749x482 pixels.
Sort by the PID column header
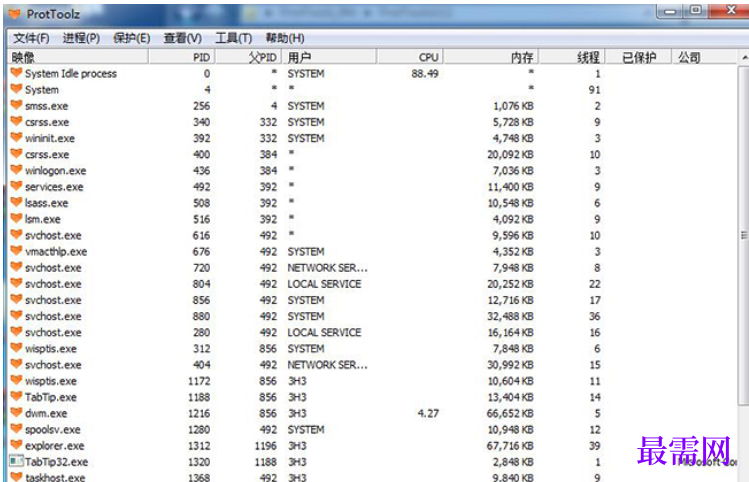tap(182, 57)
